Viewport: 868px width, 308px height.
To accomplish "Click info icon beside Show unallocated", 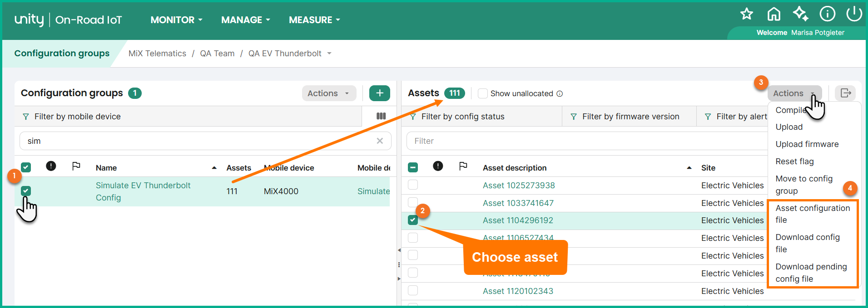I will (x=560, y=93).
